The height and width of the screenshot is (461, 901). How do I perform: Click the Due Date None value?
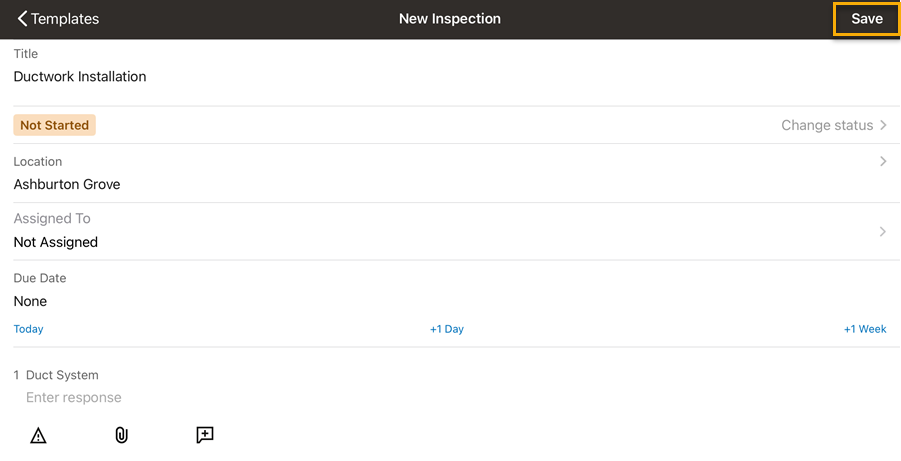pos(31,301)
